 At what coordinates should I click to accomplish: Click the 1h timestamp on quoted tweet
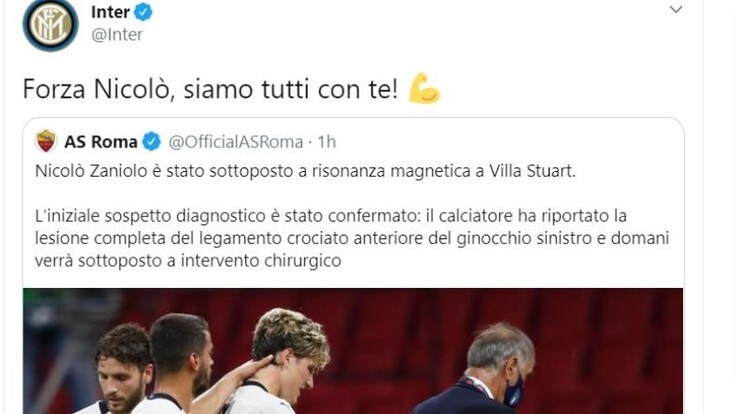click(x=327, y=142)
